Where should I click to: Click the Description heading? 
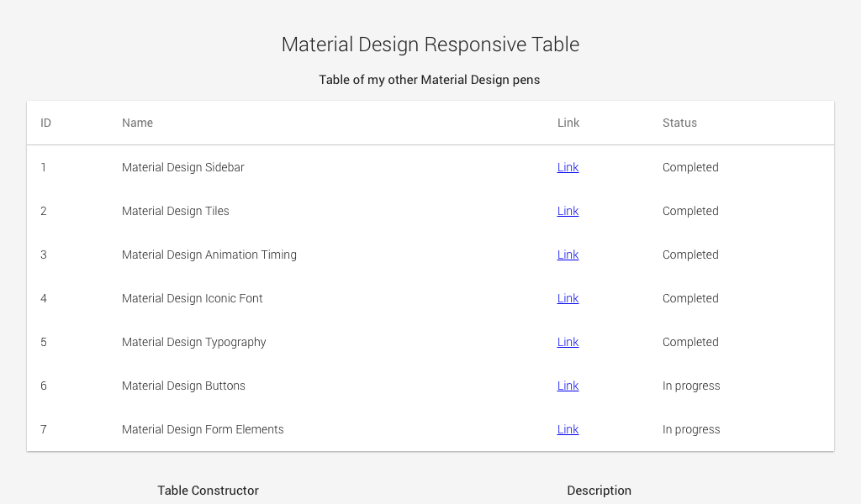[599, 490]
